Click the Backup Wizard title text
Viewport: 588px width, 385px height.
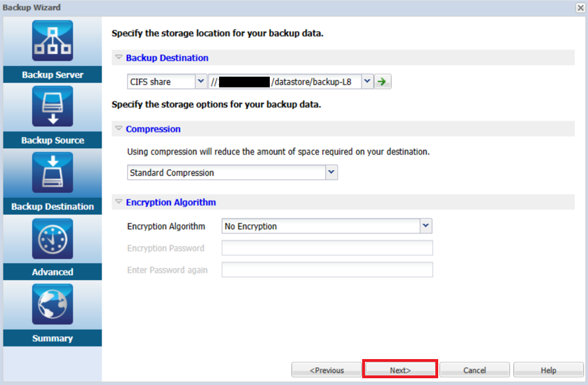(x=32, y=7)
